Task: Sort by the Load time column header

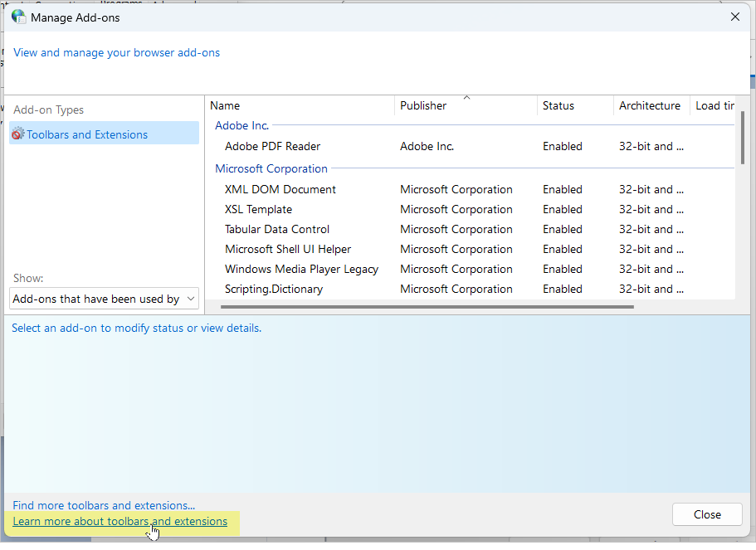Action: [x=714, y=105]
